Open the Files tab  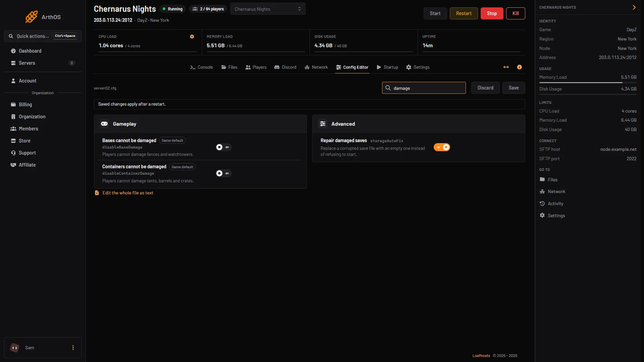(x=229, y=67)
